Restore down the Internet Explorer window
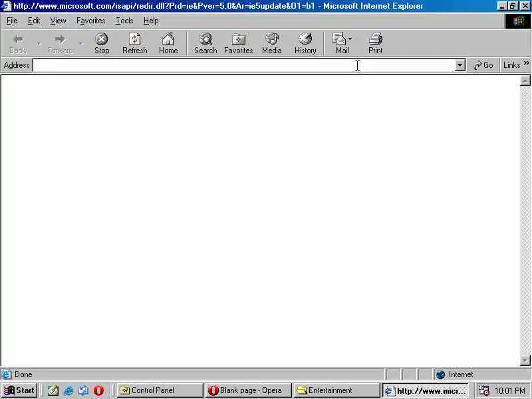The image size is (532, 399). (x=513, y=6)
